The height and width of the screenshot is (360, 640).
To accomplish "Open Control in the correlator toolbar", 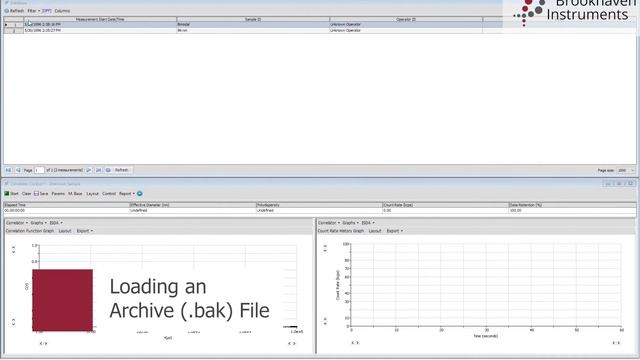I will (x=109, y=193).
